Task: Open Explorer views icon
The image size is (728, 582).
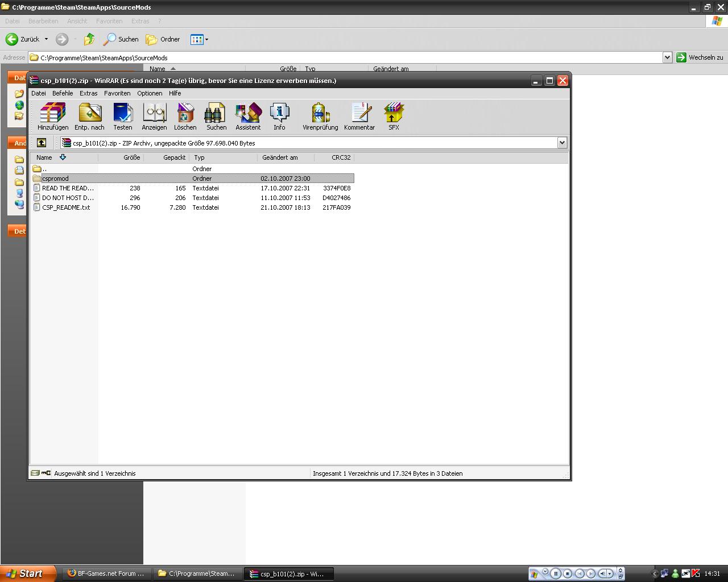Action: tap(197, 39)
